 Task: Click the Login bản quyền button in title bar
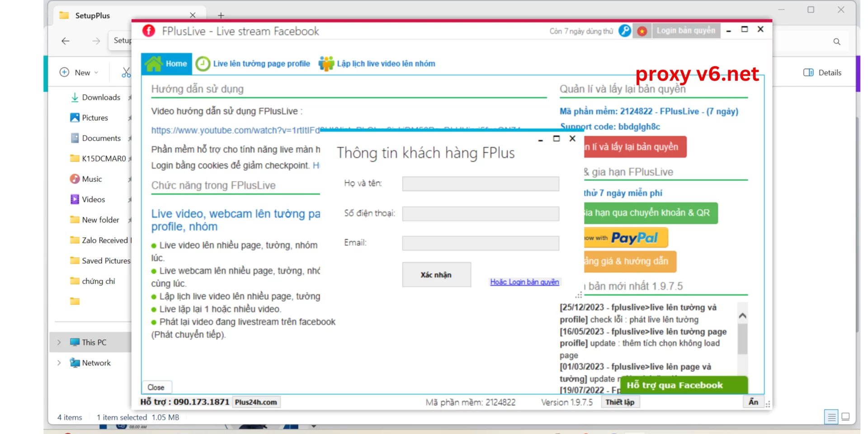click(x=686, y=31)
